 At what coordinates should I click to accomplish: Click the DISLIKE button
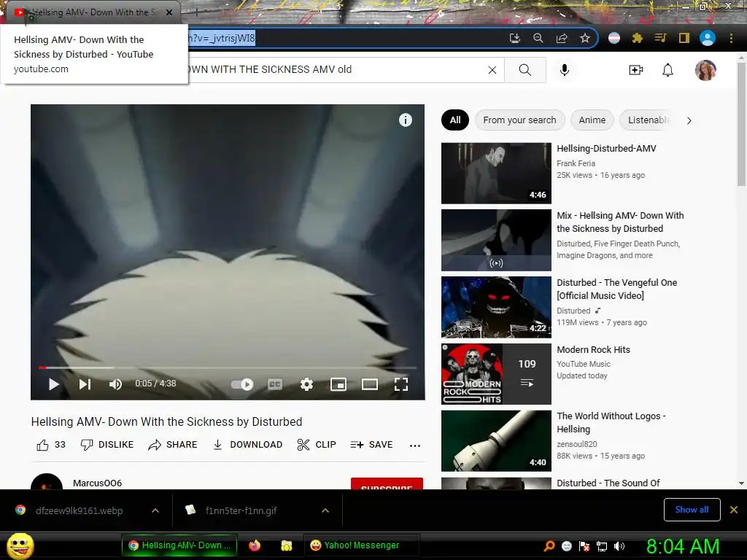[x=107, y=445]
